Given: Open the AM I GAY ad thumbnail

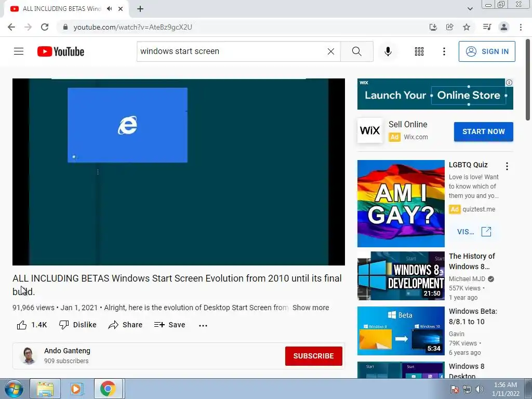Looking at the screenshot, I should (401, 204).
